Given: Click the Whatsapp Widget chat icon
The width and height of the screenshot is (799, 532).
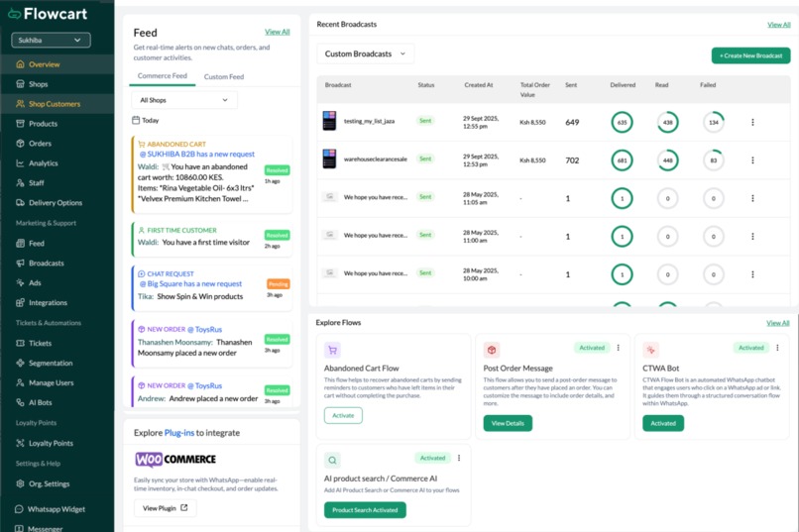Looking at the screenshot, I should coord(20,509).
